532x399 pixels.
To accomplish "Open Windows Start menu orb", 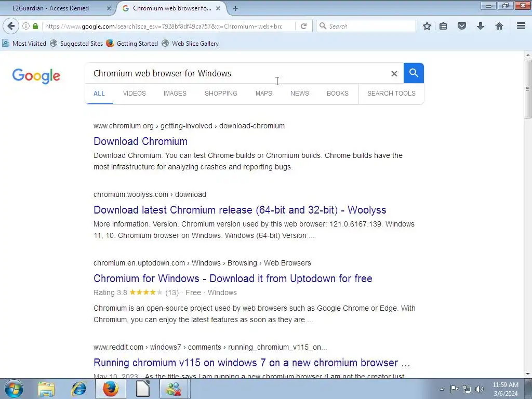I will tap(14, 389).
